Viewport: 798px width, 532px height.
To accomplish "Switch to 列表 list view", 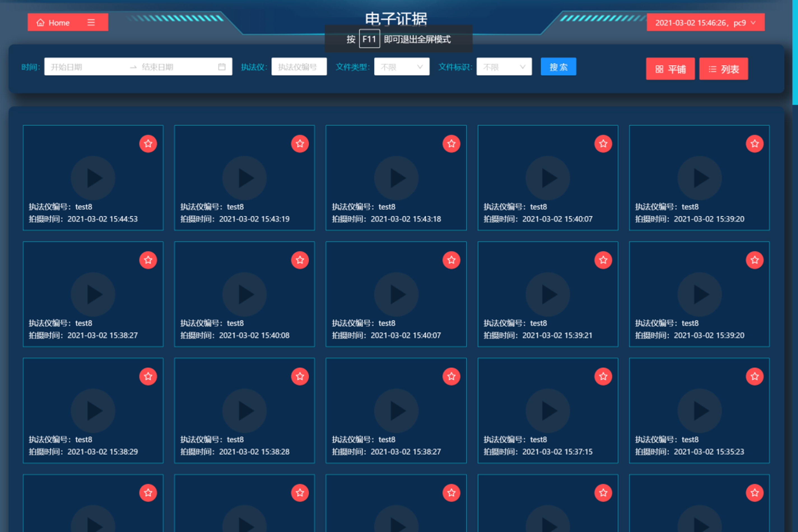I will coord(723,69).
